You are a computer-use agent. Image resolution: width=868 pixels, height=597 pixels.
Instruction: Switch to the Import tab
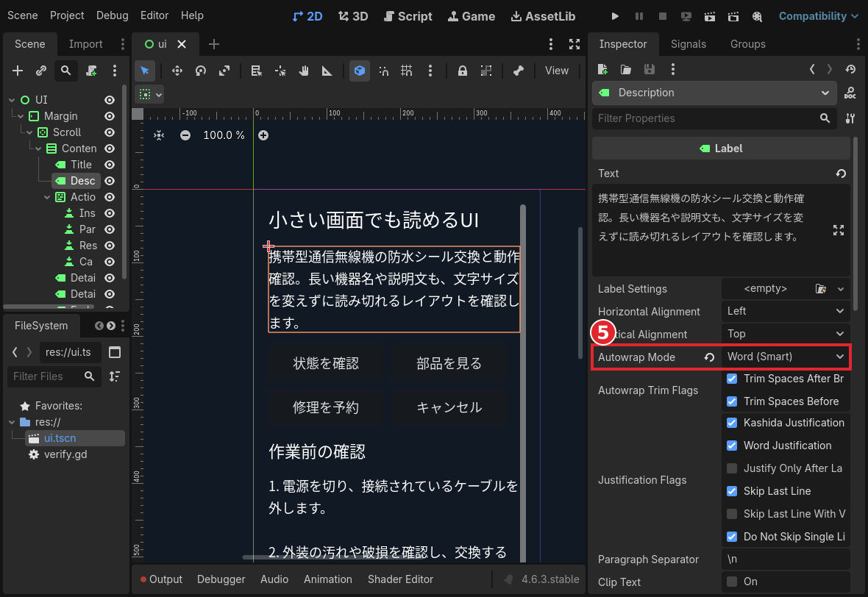(85, 44)
